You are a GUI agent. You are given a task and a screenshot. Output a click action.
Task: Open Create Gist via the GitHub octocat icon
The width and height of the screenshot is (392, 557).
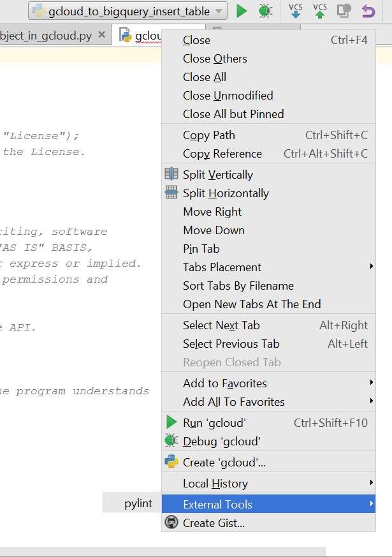[x=171, y=523]
